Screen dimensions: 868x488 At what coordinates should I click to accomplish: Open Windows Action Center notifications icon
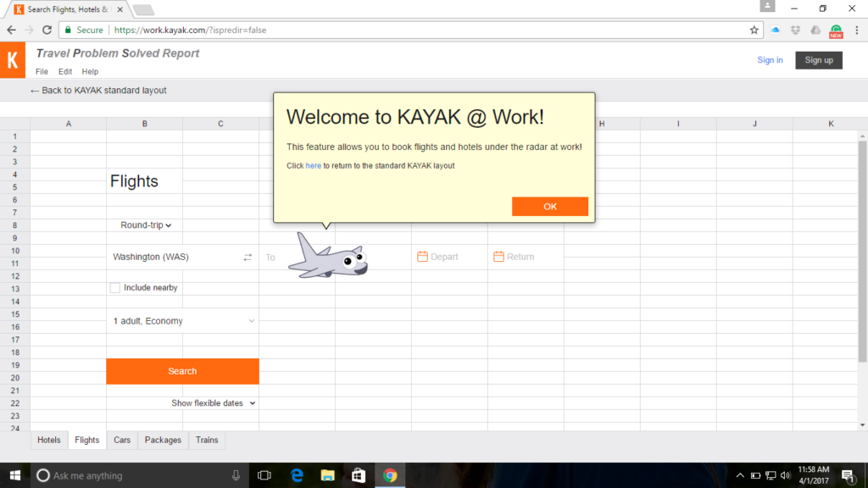847,475
